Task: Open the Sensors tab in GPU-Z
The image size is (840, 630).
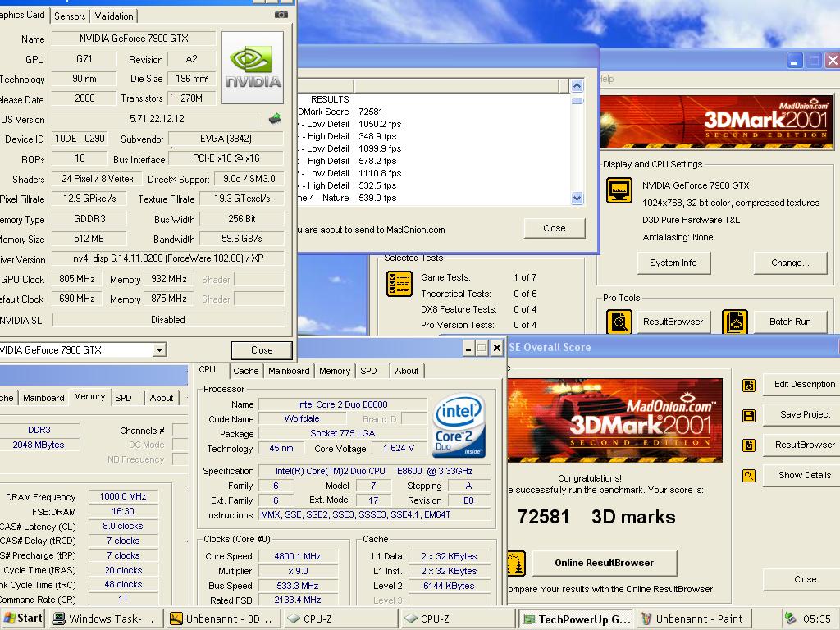Action: [x=70, y=16]
